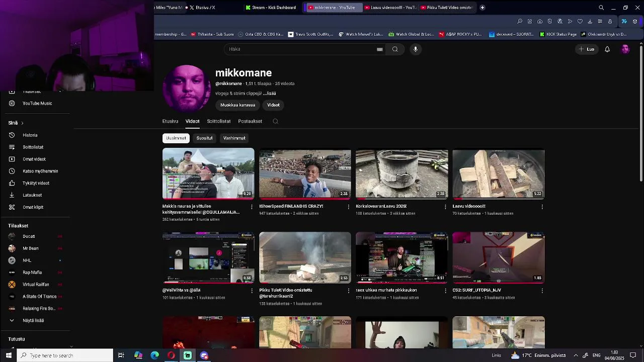Open the browser new tab plus button
The height and width of the screenshot is (362, 644).
coord(482,8)
